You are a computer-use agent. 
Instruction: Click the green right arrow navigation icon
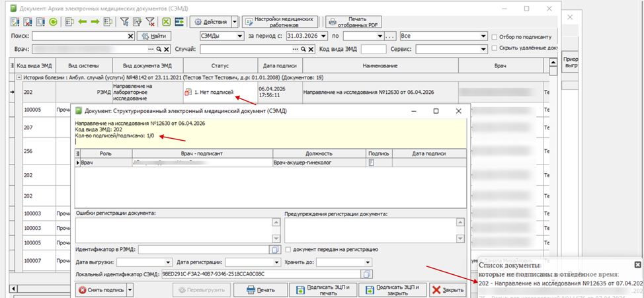pos(95,22)
